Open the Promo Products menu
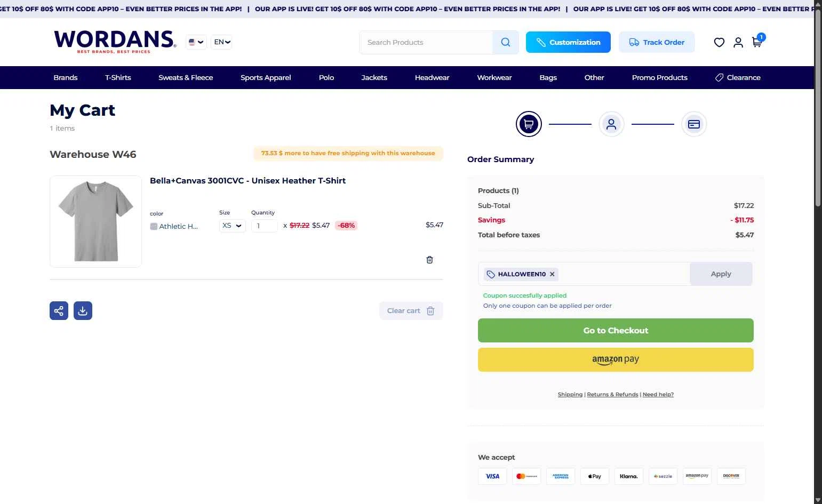Image resolution: width=822 pixels, height=504 pixels. [x=660, y=77]
